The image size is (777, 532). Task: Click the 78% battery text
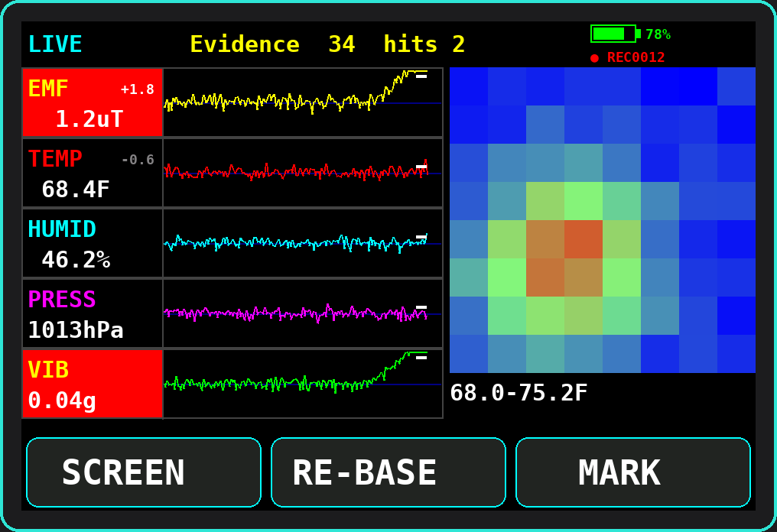658,34
